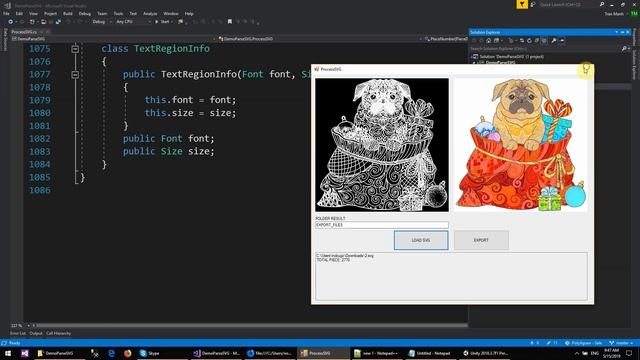Open Solution Explorer window position dropdown arrow
The image size is (640, 360).
(616, 32)
